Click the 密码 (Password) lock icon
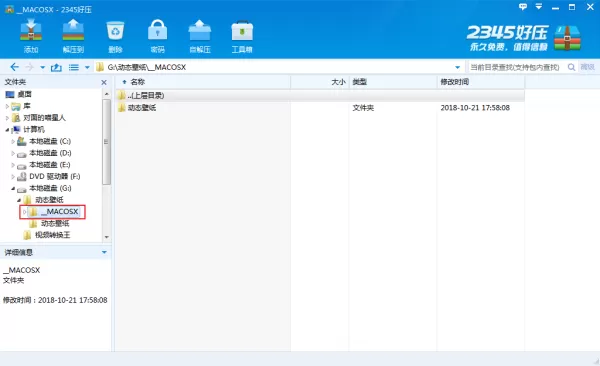Viewport: 600px width, 366px height. (157, 35)
